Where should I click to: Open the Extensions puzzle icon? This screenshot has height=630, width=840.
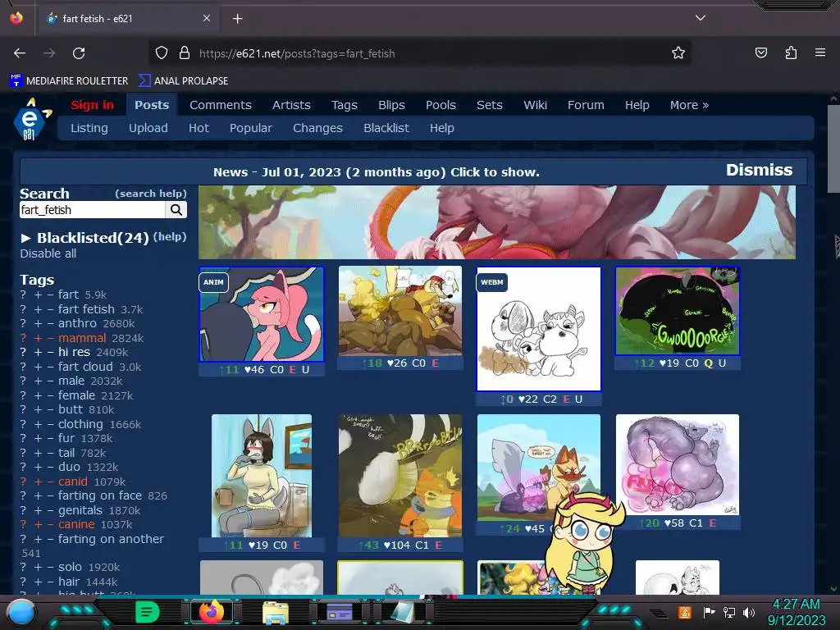[x=791, y=52]
